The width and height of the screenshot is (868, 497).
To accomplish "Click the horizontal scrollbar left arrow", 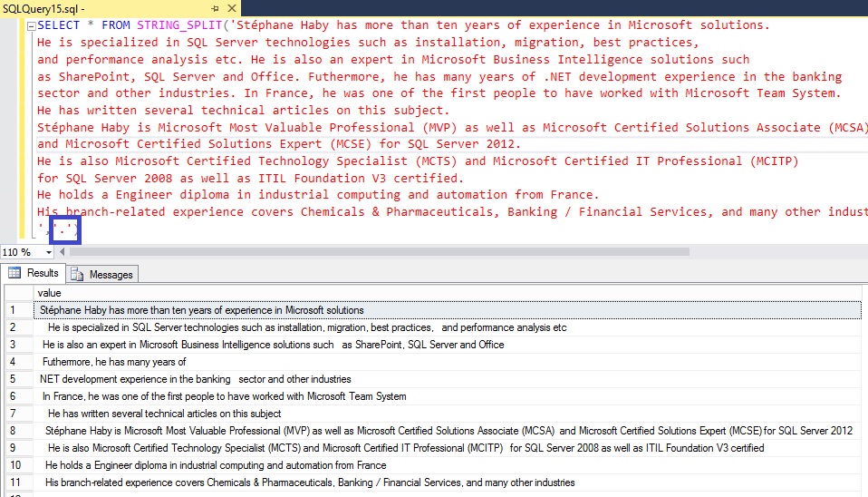I will [62, 251].
